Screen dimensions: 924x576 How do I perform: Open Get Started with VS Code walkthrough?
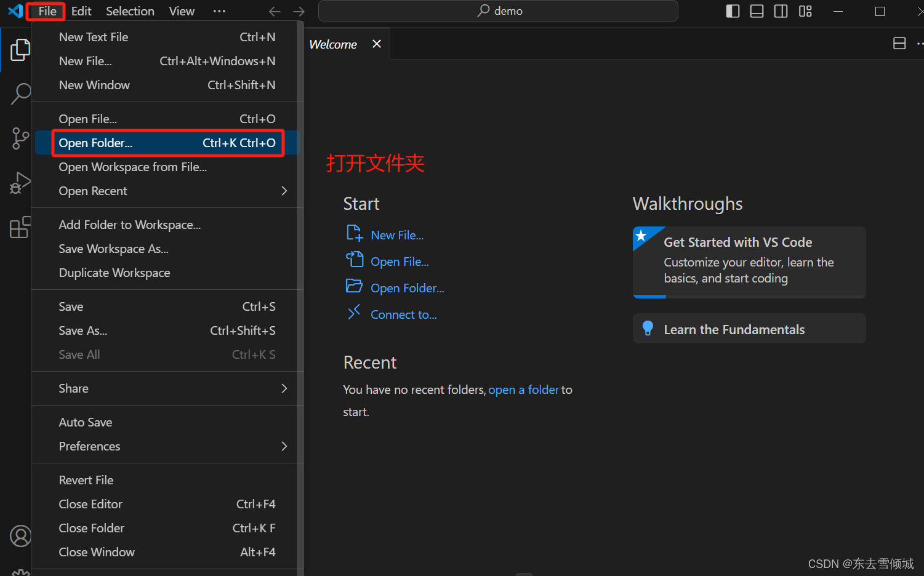click(749, 262)
